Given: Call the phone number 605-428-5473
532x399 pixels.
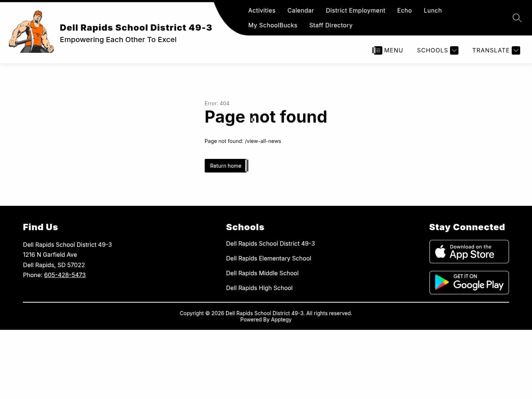Looking at the screenshot, I should (65, 275).
